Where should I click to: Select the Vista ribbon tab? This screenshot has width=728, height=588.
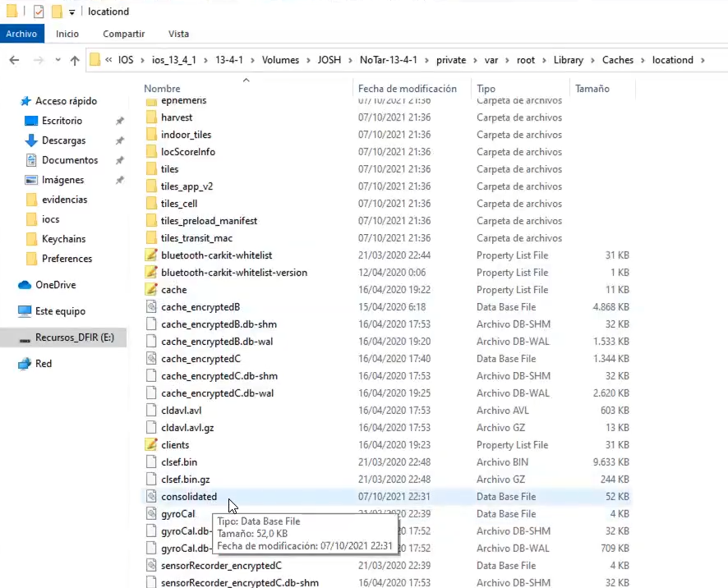point(178,34)
